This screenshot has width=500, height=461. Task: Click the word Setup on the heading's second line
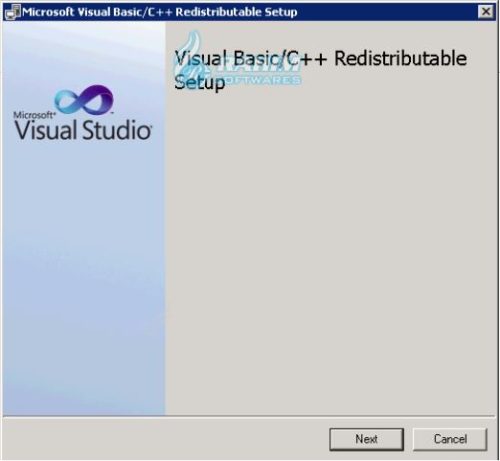pos(200,82)
